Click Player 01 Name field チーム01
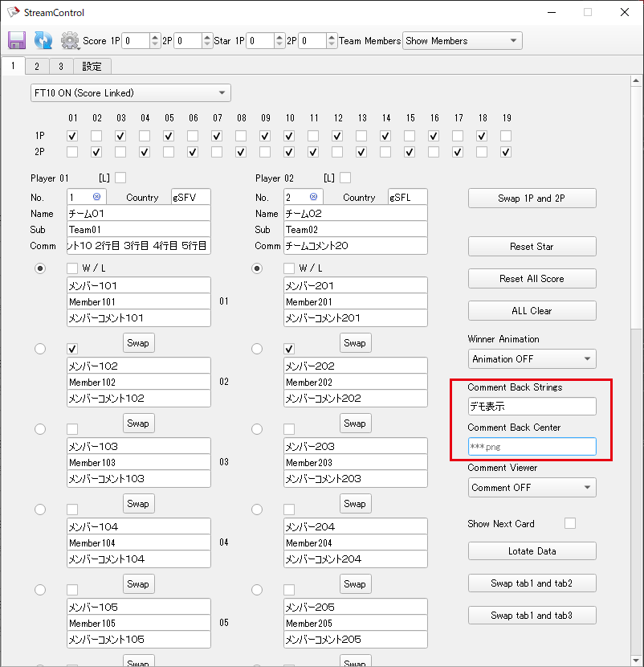 click(x=139, y=213)
